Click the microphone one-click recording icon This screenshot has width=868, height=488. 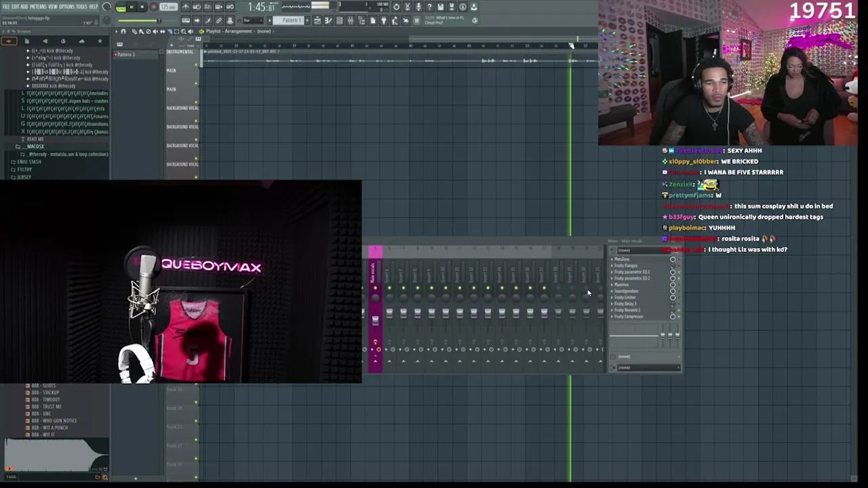click(418, 7)
